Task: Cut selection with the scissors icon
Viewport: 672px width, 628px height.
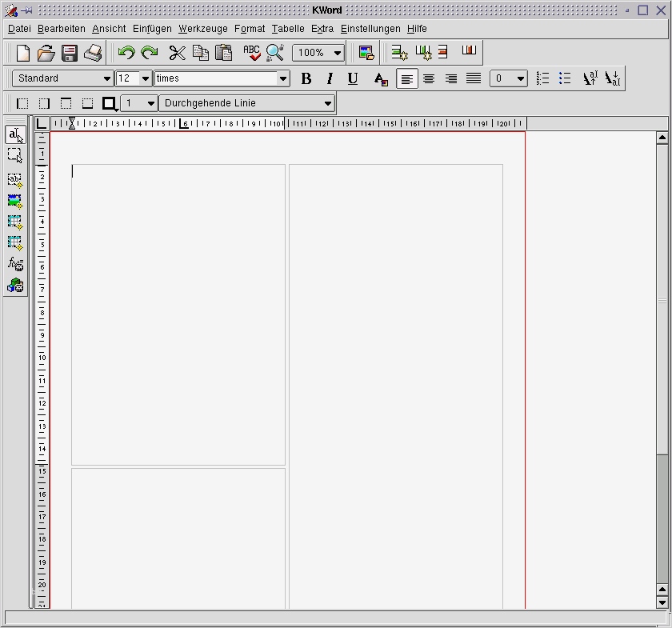Action: coord(177,53)
